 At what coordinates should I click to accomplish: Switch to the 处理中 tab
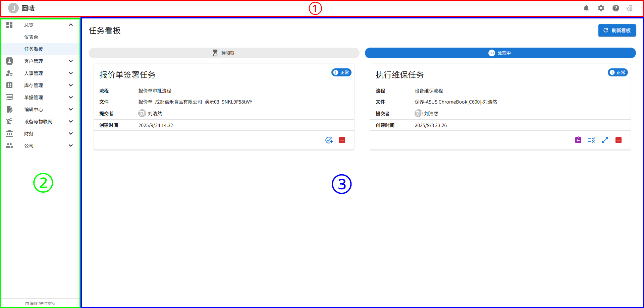pos(500,53)
